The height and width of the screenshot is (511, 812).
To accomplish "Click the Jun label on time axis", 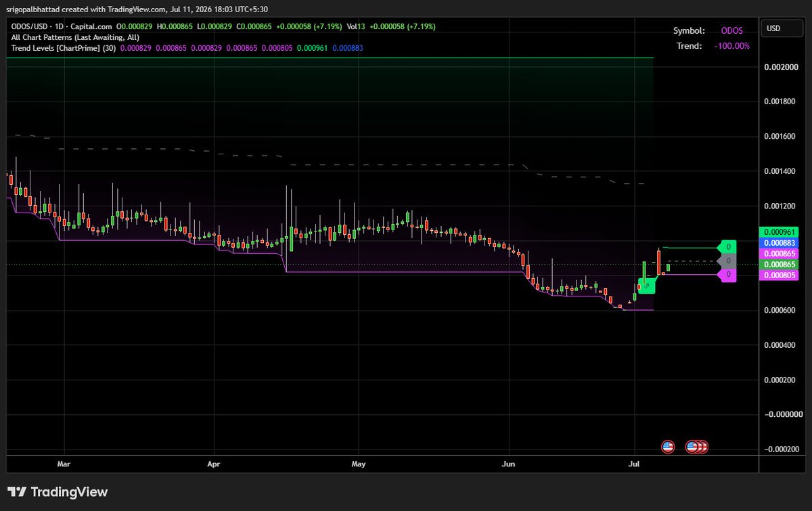I will [509, 465].
